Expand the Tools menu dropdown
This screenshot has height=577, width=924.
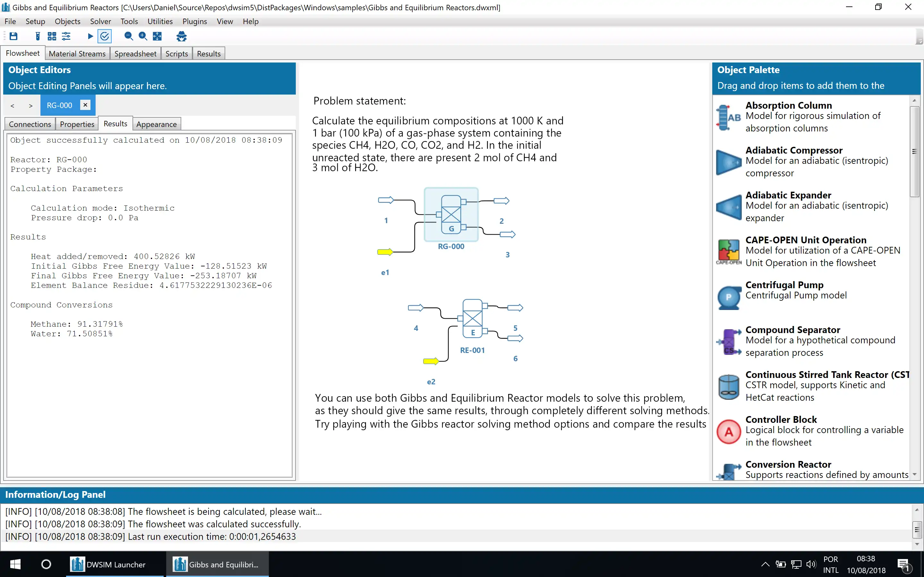coord(128,21)
